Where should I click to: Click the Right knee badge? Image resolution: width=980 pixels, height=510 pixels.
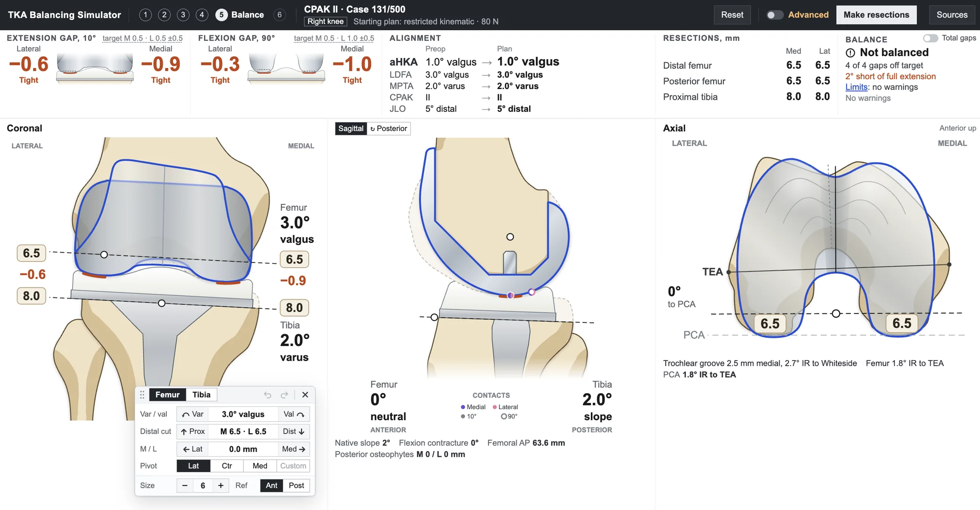326,22
